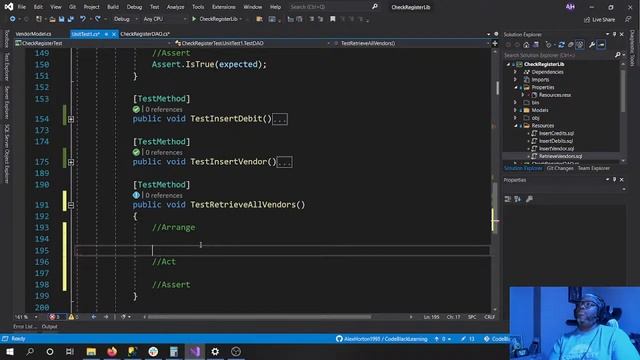This screenshot has width=640, height=360.
Task: Switch to the VendorModel.cs tab
Action: (x=33, y=34)
